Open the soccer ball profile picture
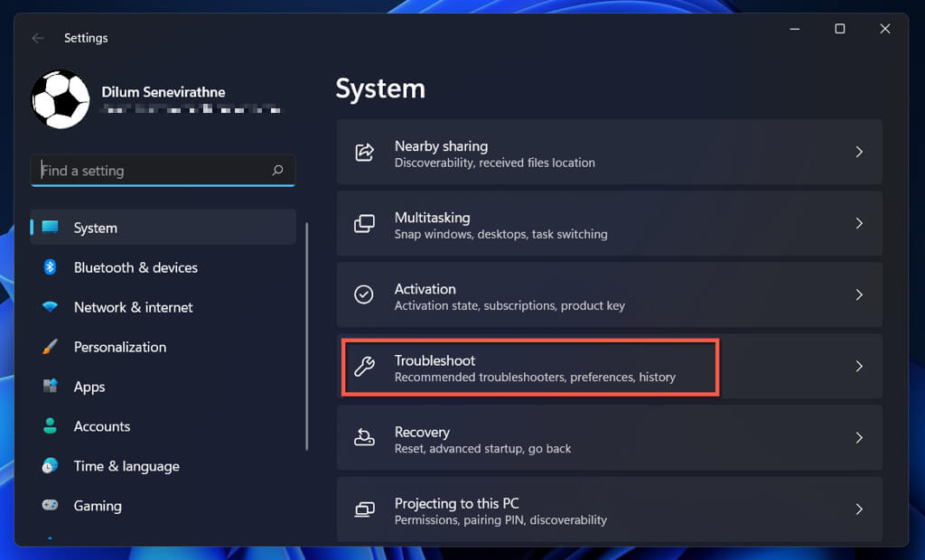Image resolution: width=925 pixels, height=560 pixels. coord(61,99)
